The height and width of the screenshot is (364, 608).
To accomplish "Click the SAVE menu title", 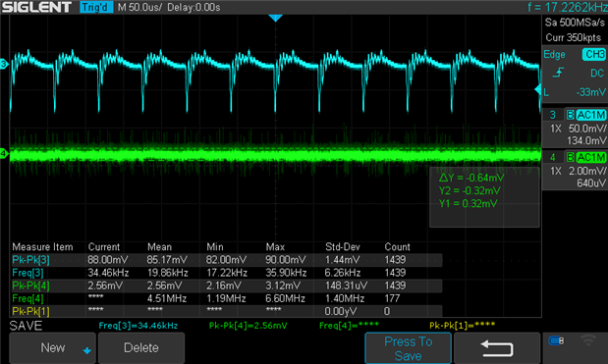I will (26, 326).
